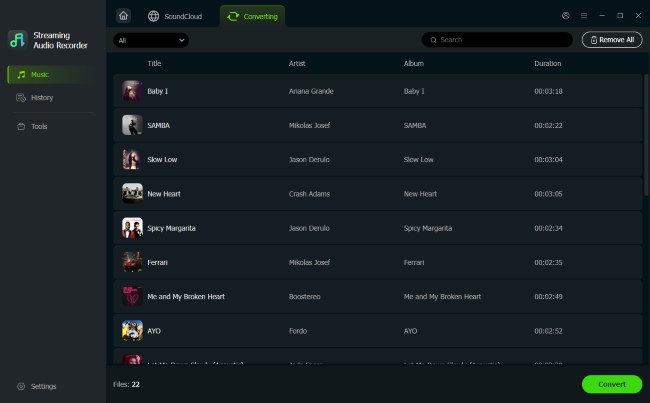Click the title 'AYO'
650x403 pixels.
point(154,331)
